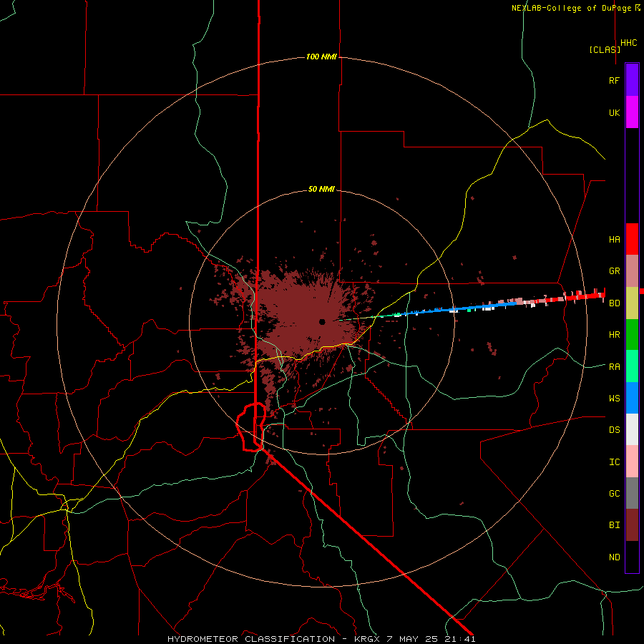The width and height of the screenshot is (644, 644).
Task: Click the 50 NMI range ring label
Action: click(x=321, y=189)
